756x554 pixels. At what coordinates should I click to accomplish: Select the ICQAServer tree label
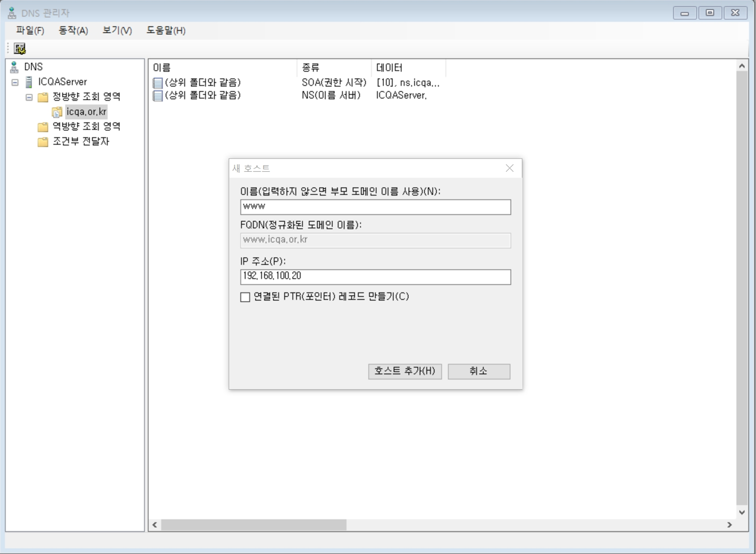tap(63, 82)
